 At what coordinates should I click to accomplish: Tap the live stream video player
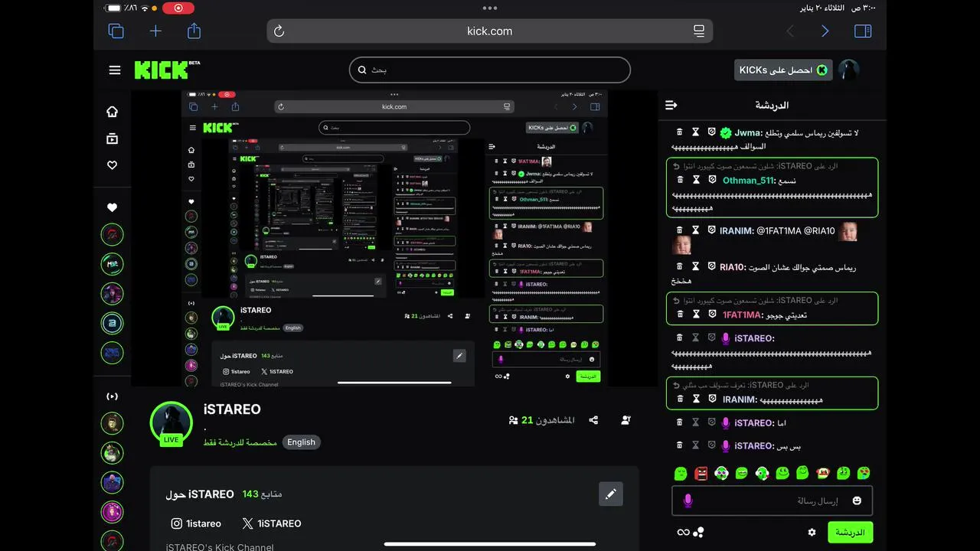click(394, 238)
